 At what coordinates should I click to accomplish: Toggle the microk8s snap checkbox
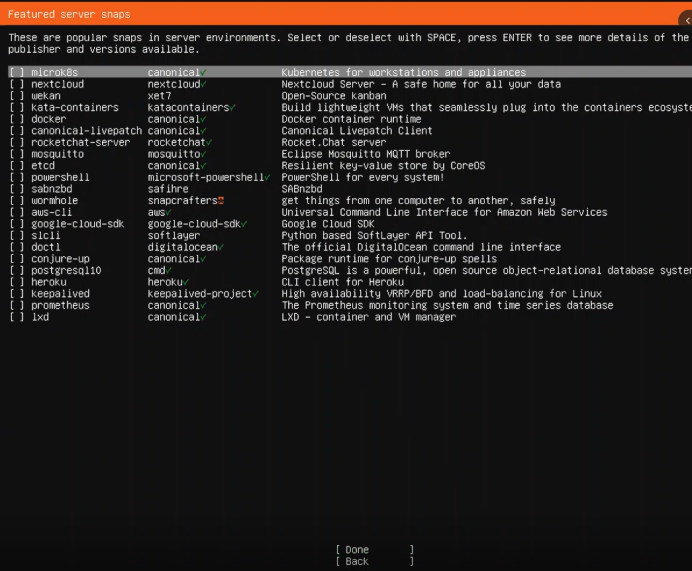17,73
